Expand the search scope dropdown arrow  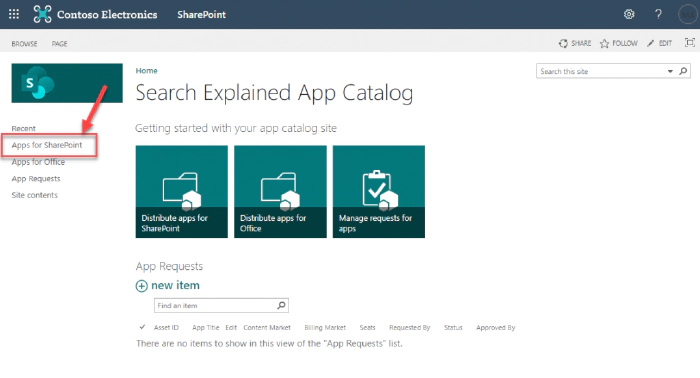coord(670,71)
